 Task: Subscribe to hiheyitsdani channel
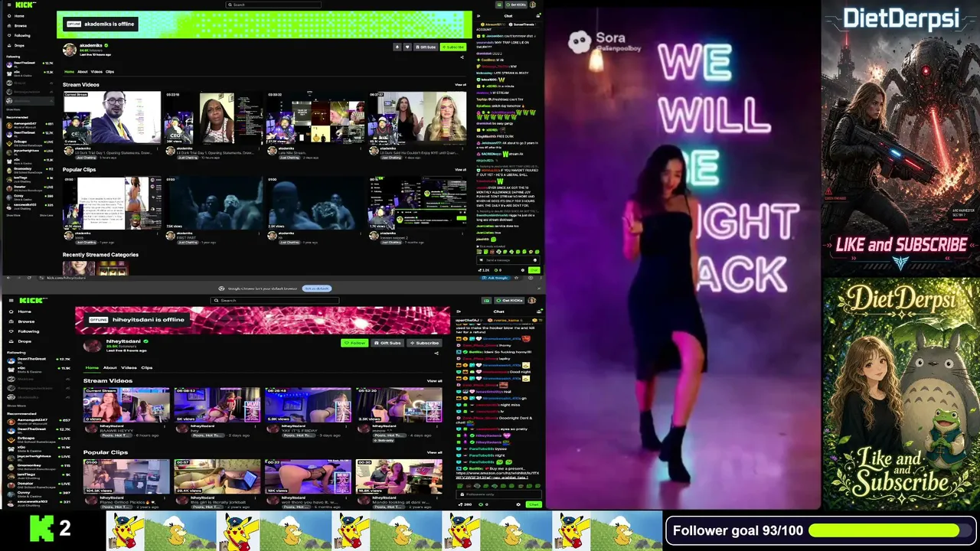(424, 343)
